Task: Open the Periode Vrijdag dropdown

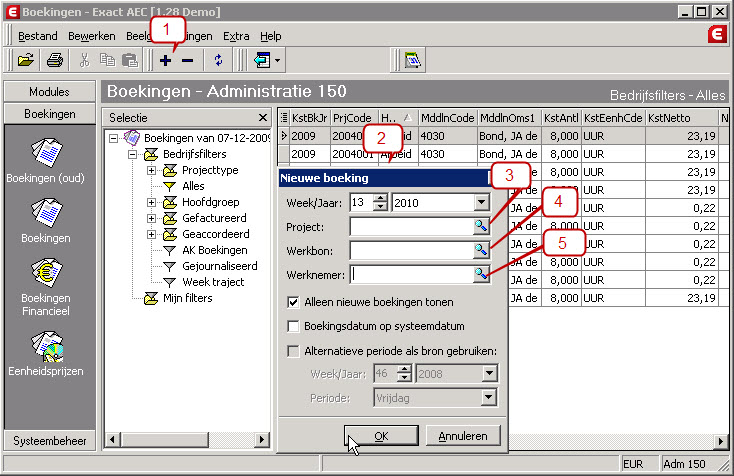Action: tap(488, 397)
